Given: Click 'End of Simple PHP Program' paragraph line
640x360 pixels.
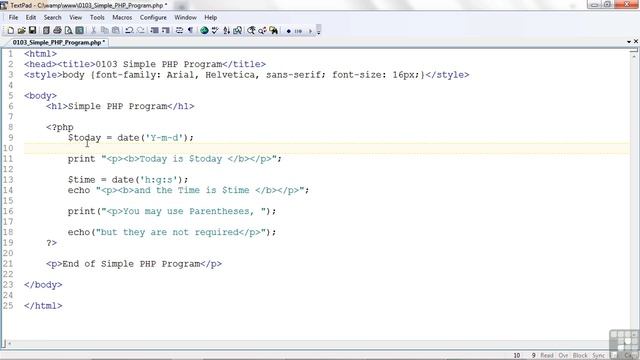Looking at the screenshot, I should [134, 264].
